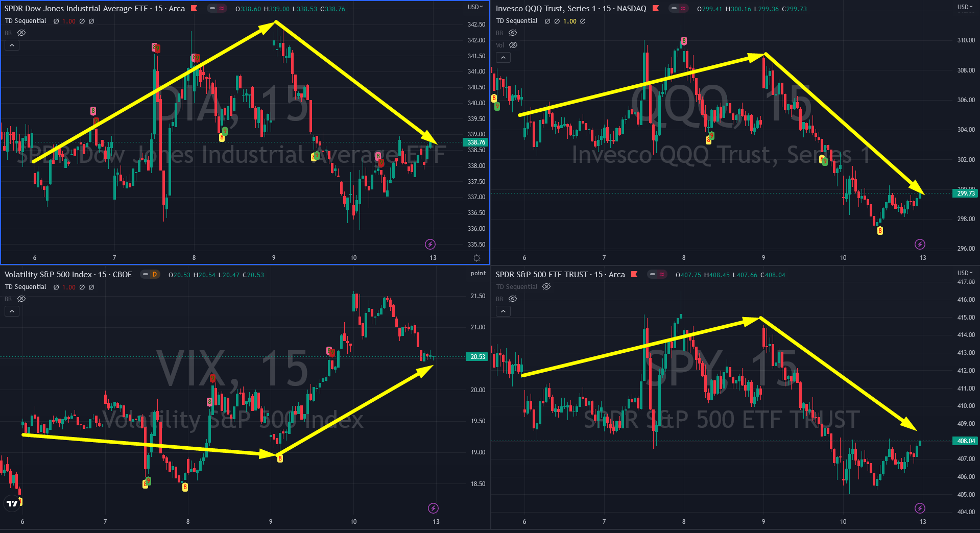Select the Volatility S&P 500 Index title

tap(68, 275)
